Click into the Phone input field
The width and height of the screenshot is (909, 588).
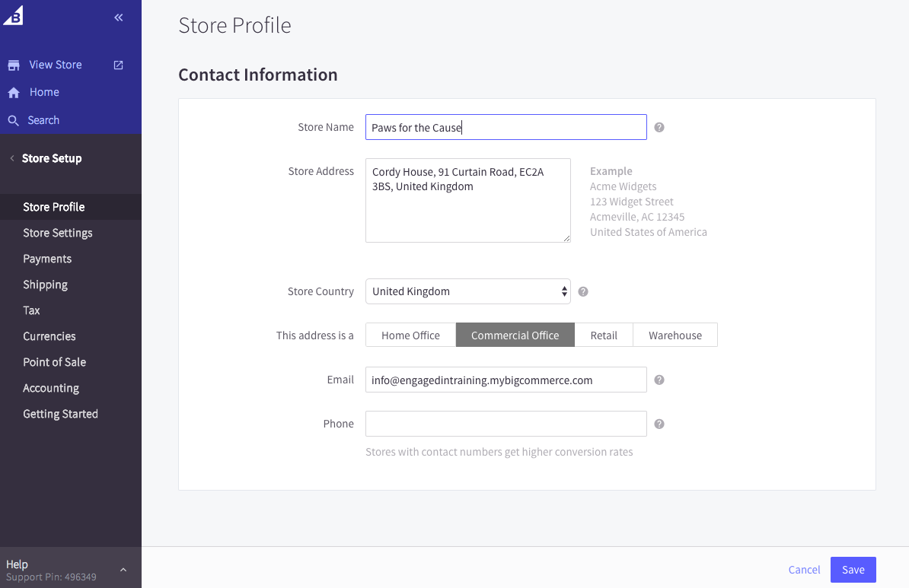(506, 424)
